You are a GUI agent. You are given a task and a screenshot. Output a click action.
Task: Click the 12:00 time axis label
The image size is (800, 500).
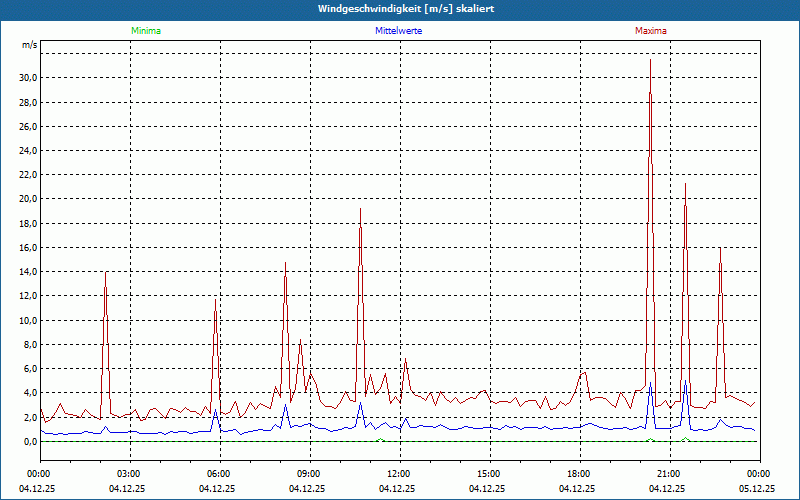400,474
